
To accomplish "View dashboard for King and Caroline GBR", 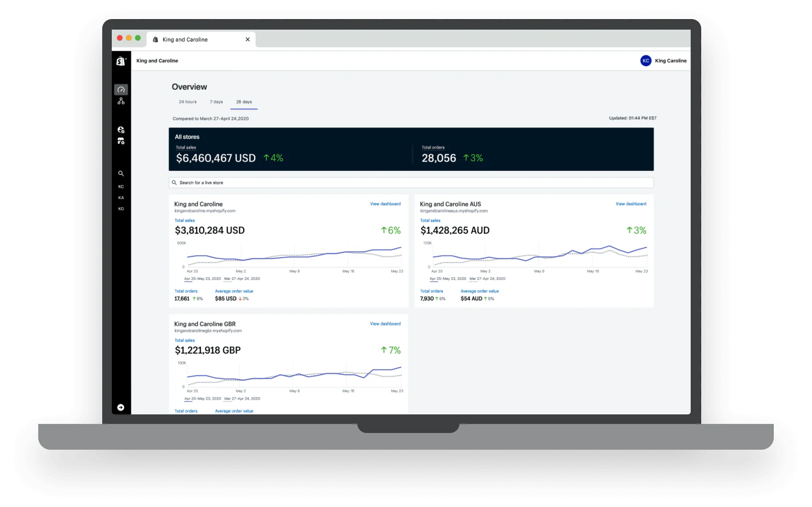I will pyautogui.click(x=385, y=324).
